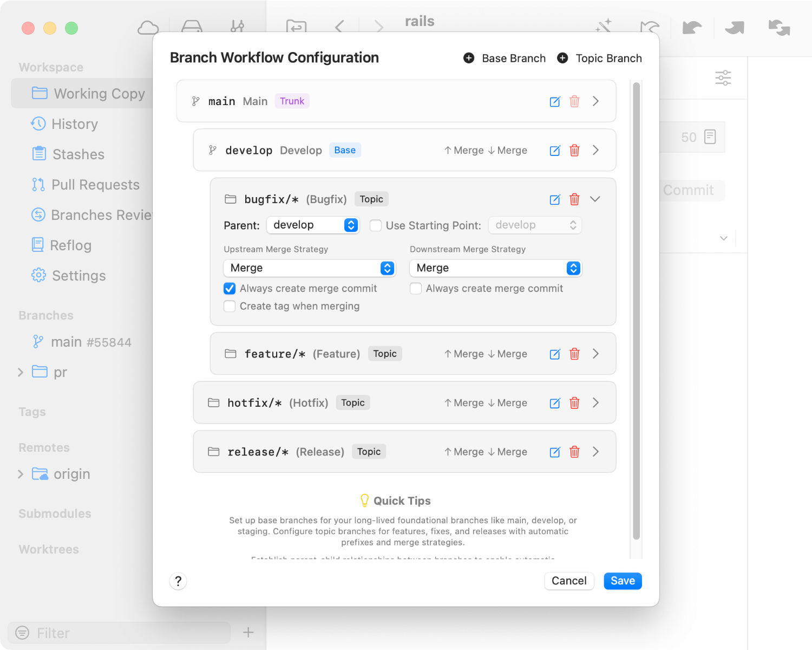Open the help question mark button

click(178, 581)
